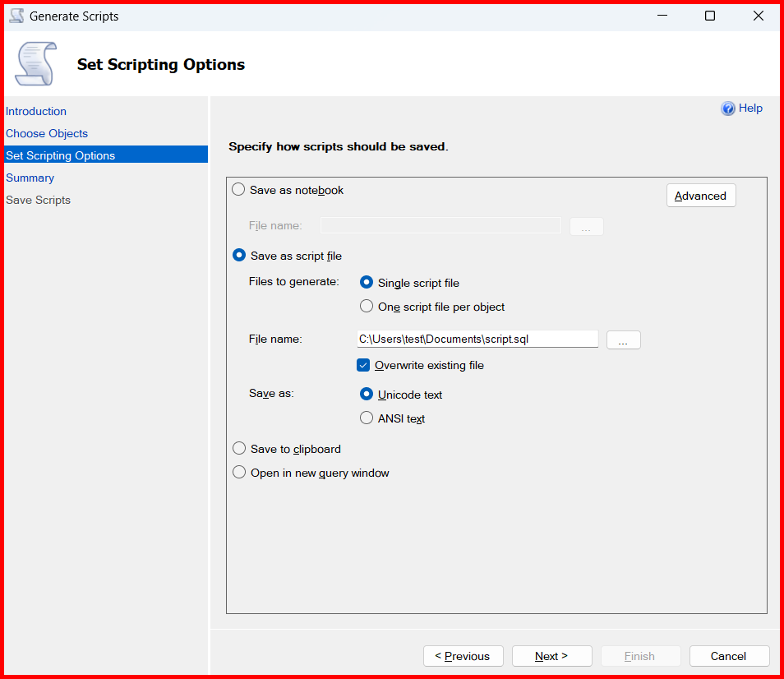Viewport: 784px width, 679px height.
Task: Select Save as script file radio button
Action: point(238,256)
